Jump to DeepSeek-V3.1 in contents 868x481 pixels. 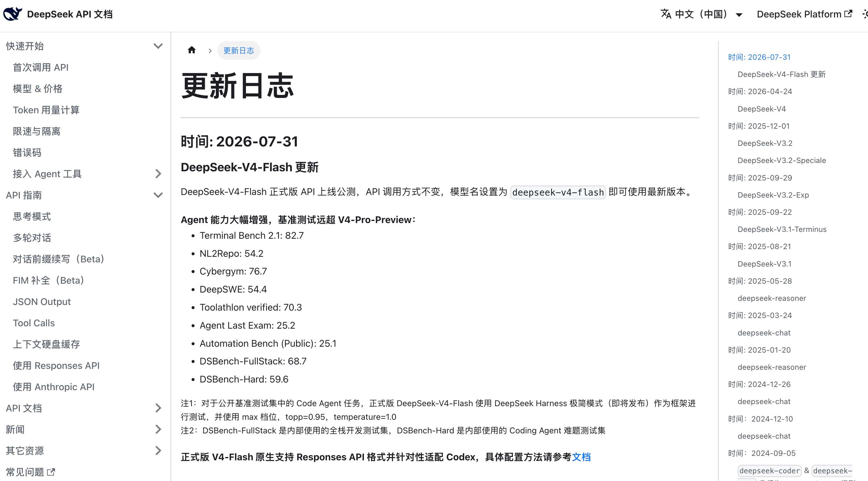point(764,264)
